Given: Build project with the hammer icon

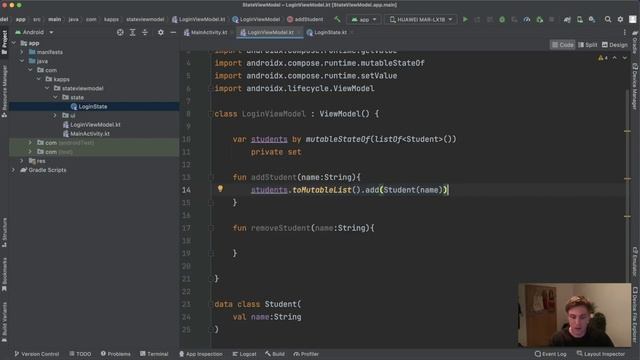Looking at the screenshot, I should point(337,19).
